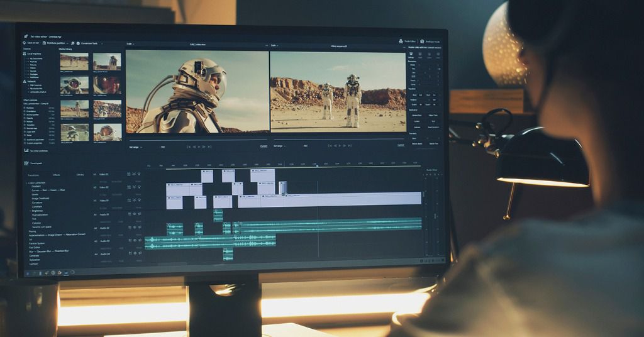
Task: Switch to Briefcase mode icon
Action: click(422, 41)
